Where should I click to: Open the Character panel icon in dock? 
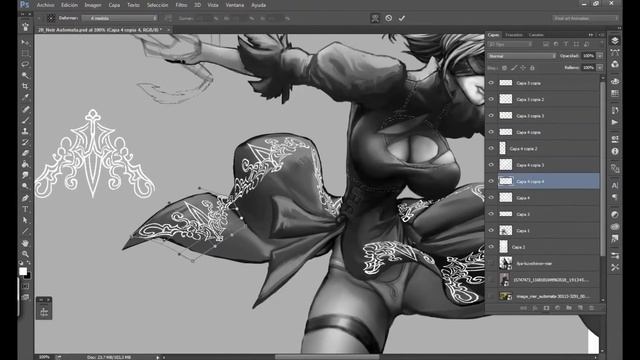(x=615, y=185)
